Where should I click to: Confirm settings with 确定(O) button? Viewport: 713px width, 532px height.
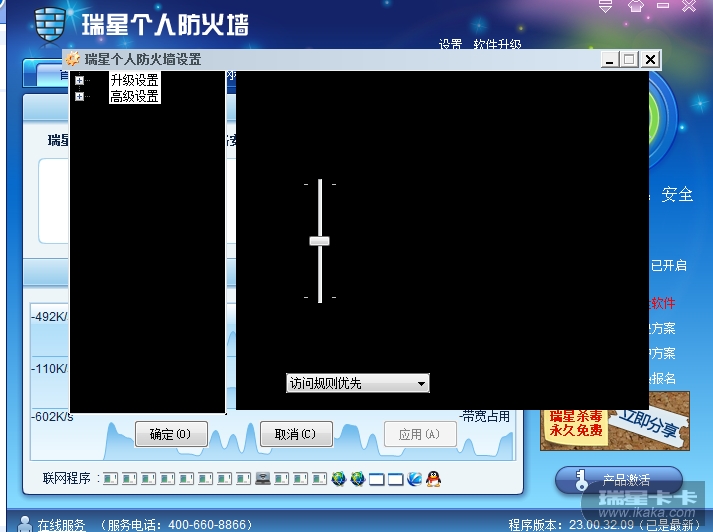pos(171,434)
